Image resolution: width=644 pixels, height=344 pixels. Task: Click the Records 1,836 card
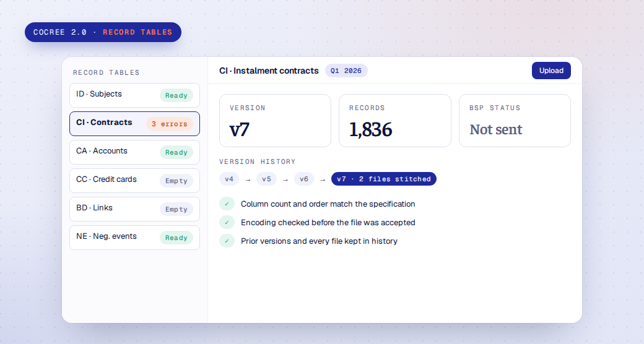(395, 121)
